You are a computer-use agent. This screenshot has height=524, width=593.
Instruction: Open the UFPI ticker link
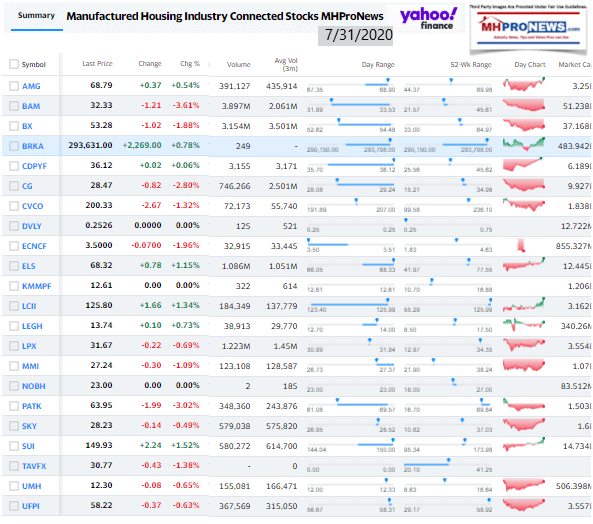point(31,506)
